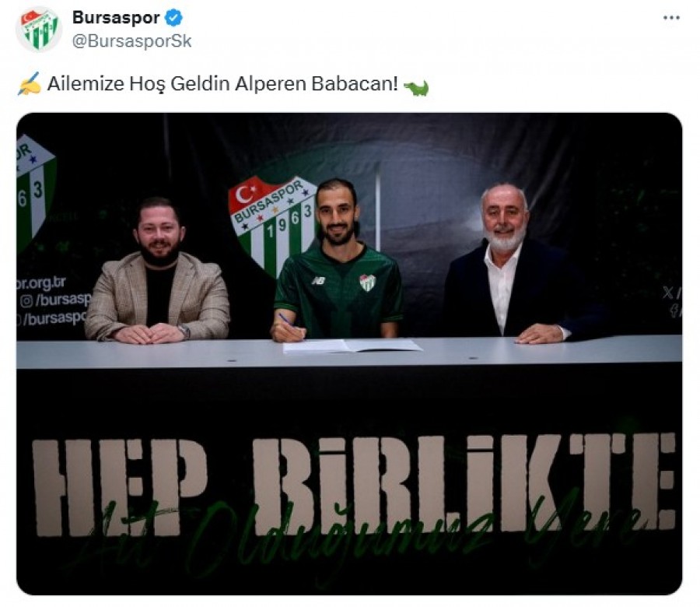Click the contract papers on the table
The image size is (700, 607).
(352, 346)
